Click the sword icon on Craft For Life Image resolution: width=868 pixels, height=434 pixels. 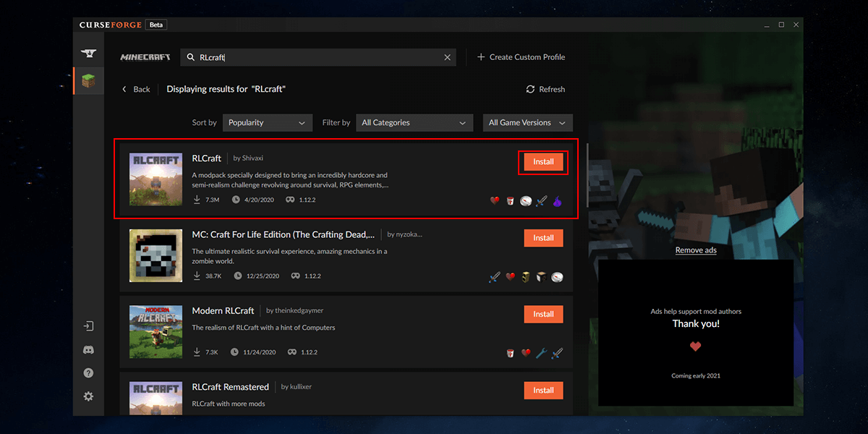pos(495,277)
